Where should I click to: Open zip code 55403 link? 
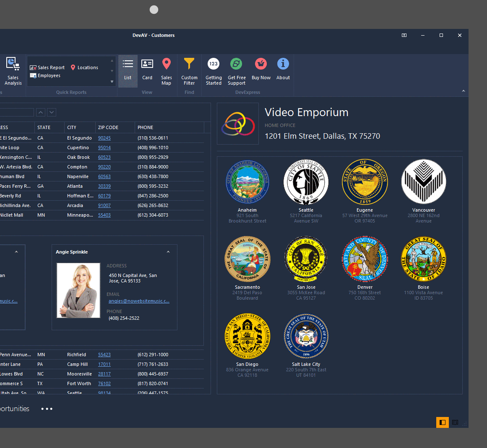coord(104,215)
